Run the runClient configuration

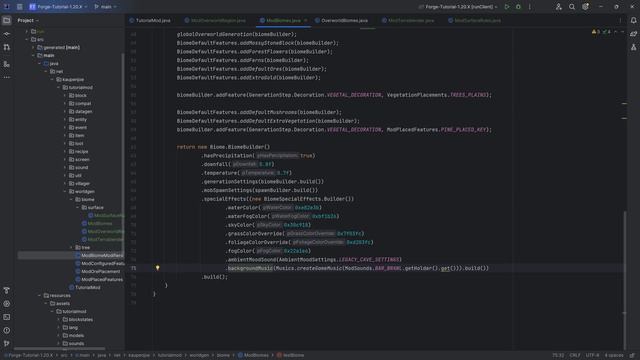click(x=507, y=7)
